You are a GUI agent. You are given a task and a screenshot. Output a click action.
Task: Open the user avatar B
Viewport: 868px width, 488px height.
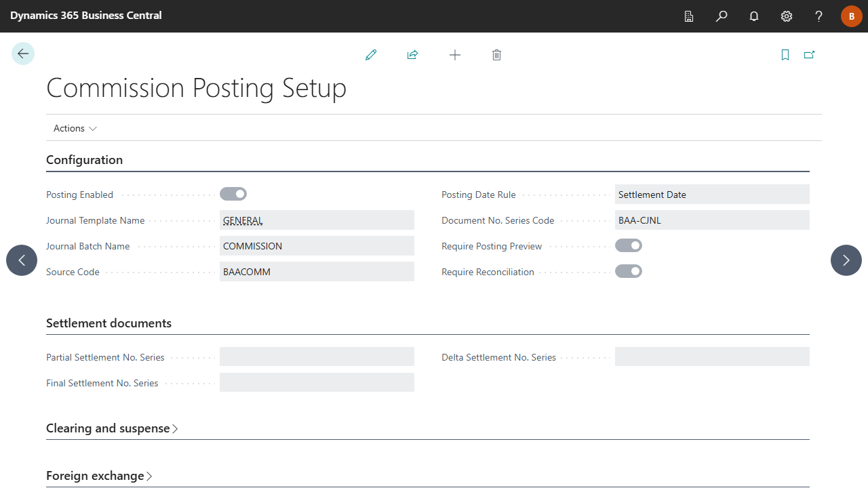pos(852,16)
